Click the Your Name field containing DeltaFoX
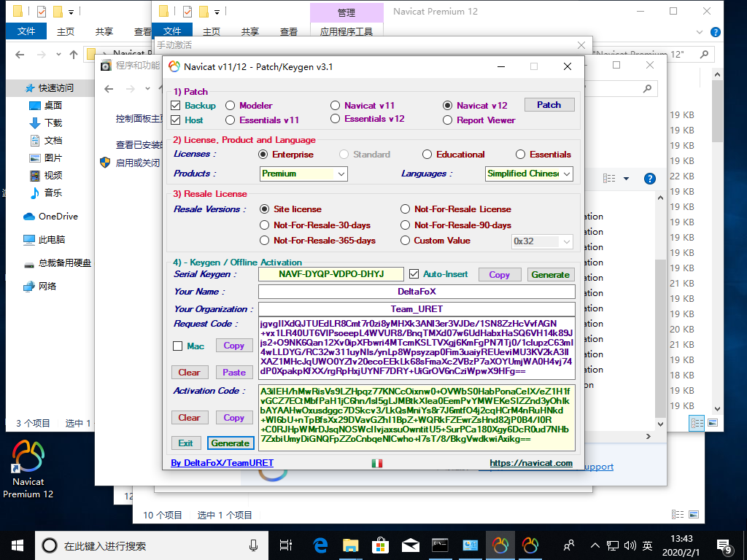 pos(417,292)
